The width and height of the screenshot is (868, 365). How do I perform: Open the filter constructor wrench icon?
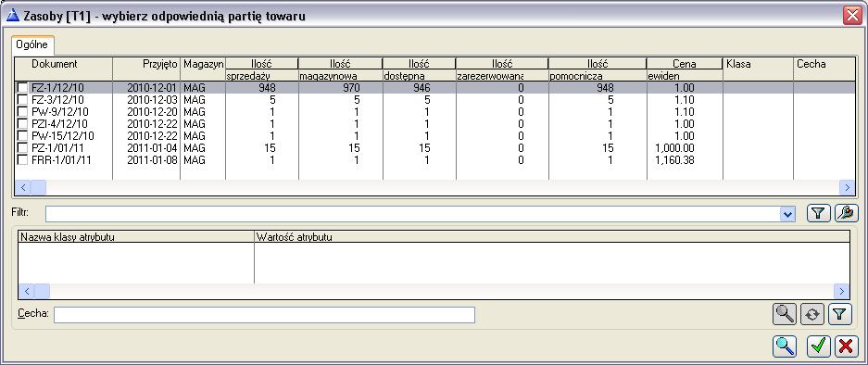pos(847,213)
